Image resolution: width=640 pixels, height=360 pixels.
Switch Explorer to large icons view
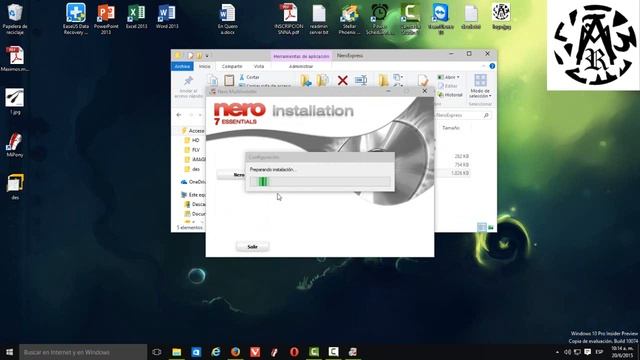[x=491, y=227]
